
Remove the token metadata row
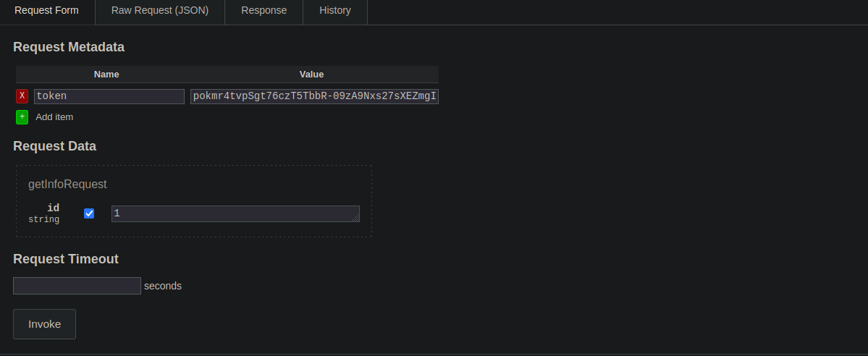point(22,96)
